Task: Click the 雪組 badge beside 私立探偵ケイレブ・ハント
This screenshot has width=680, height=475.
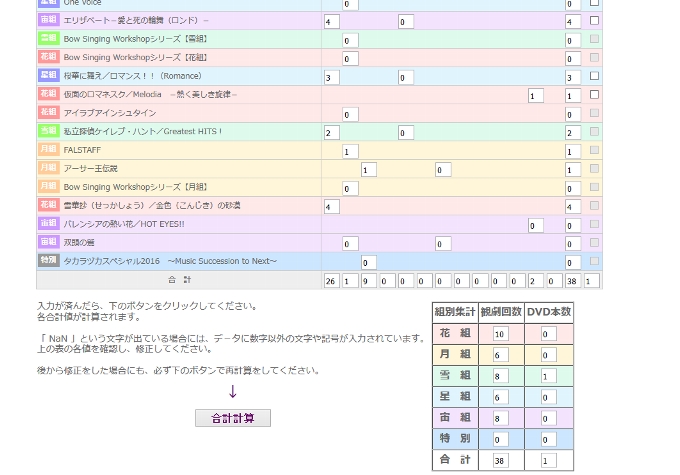Action: tap(49, 131)
